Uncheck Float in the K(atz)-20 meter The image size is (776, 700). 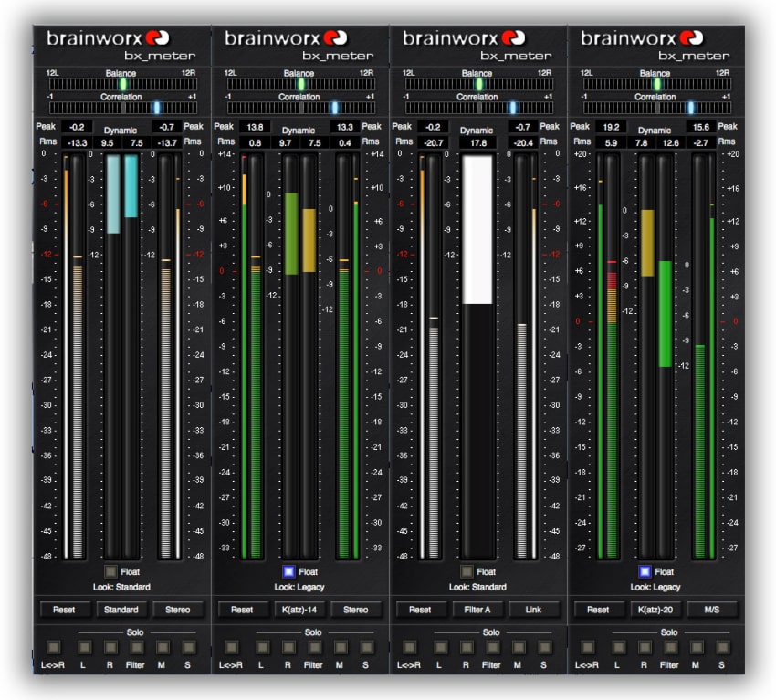coord(645,571)
